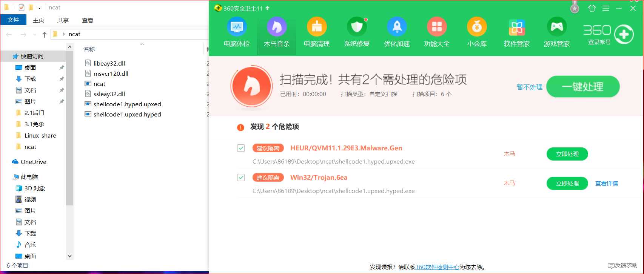Open OneDrive in Explorer sidebar
Screen dimensions: 644x274
point(33,162)
